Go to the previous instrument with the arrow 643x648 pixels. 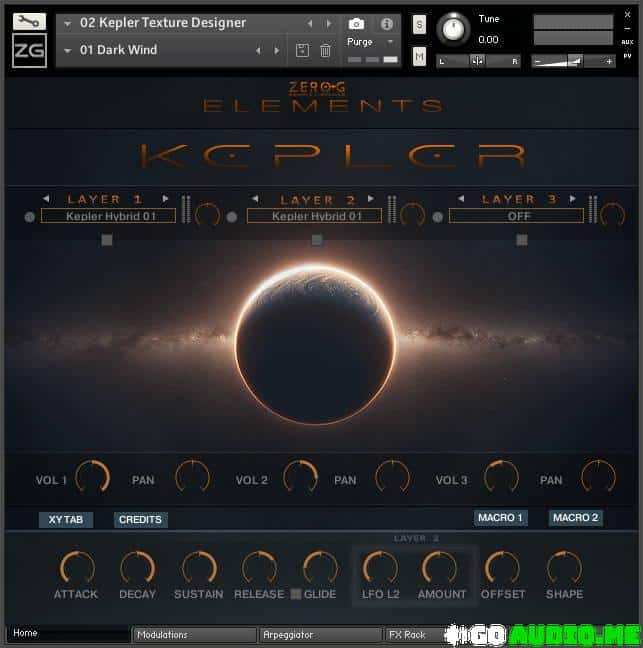(310, 24)
